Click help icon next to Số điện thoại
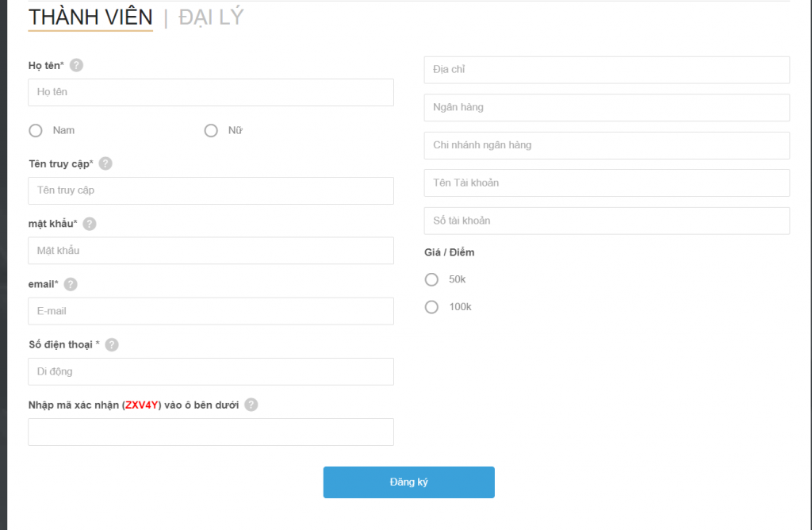 (x=112, y=344)
